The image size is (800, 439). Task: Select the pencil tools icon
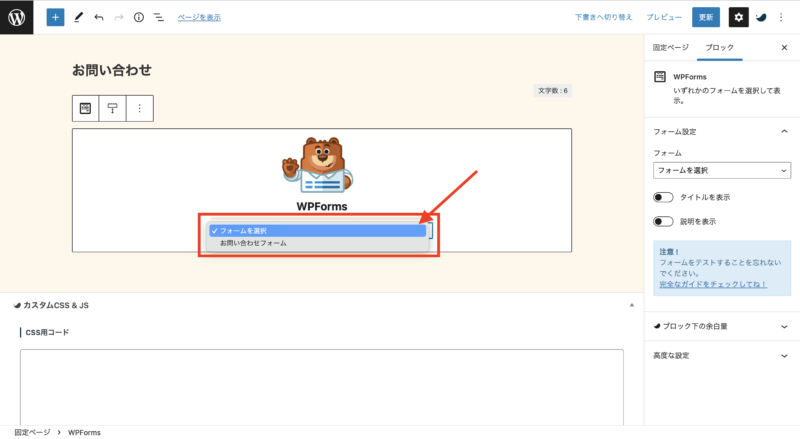(x=79, y=17)
